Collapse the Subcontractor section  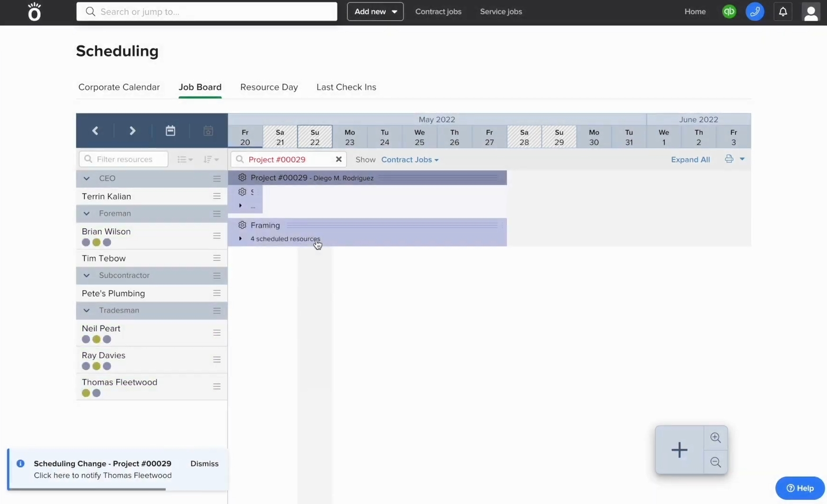tap(87, 275)
